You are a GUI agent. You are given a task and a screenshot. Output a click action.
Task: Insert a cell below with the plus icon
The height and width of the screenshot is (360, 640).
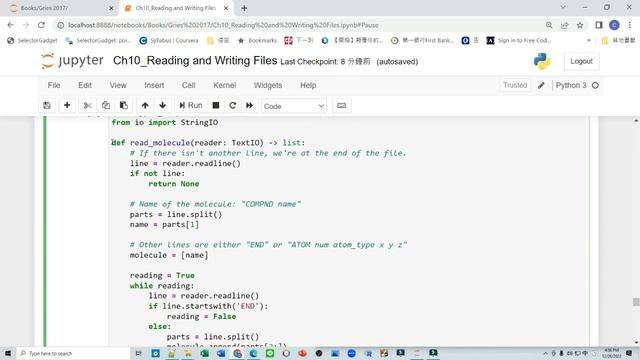point(67,106)
